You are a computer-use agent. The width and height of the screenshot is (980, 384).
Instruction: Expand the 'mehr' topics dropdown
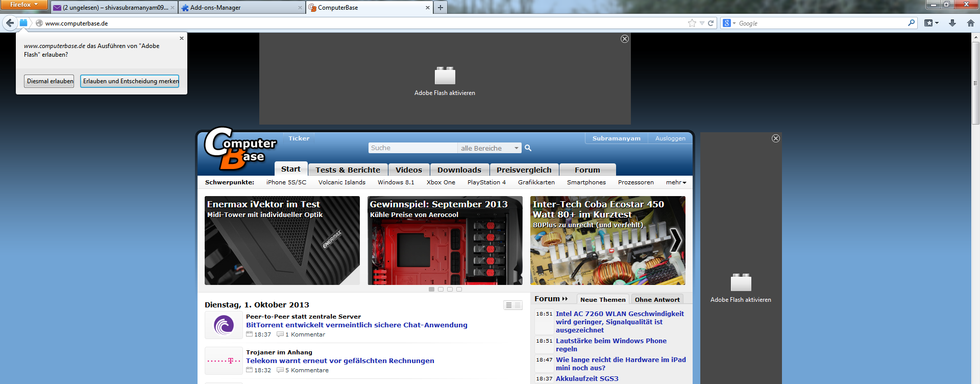coord(676,182)
